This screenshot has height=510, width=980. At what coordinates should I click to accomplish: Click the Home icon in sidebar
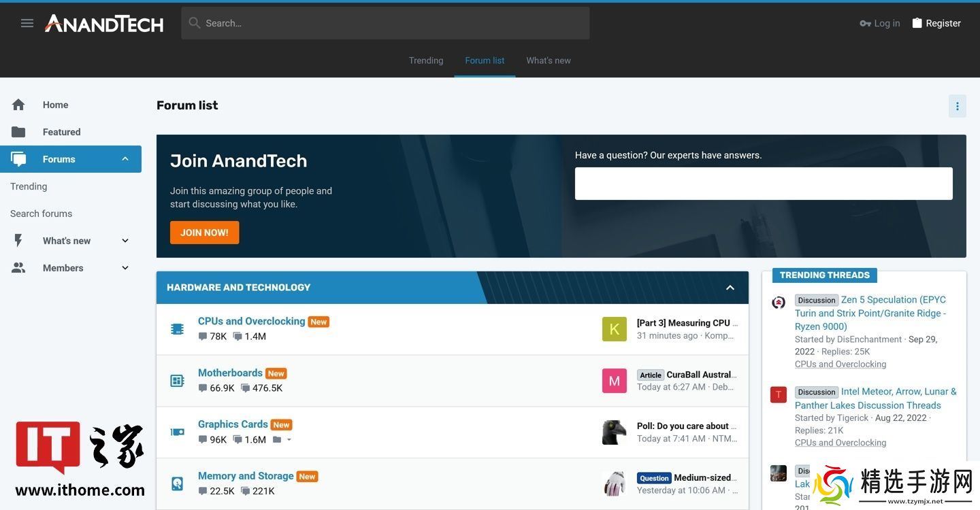(18, 105)
